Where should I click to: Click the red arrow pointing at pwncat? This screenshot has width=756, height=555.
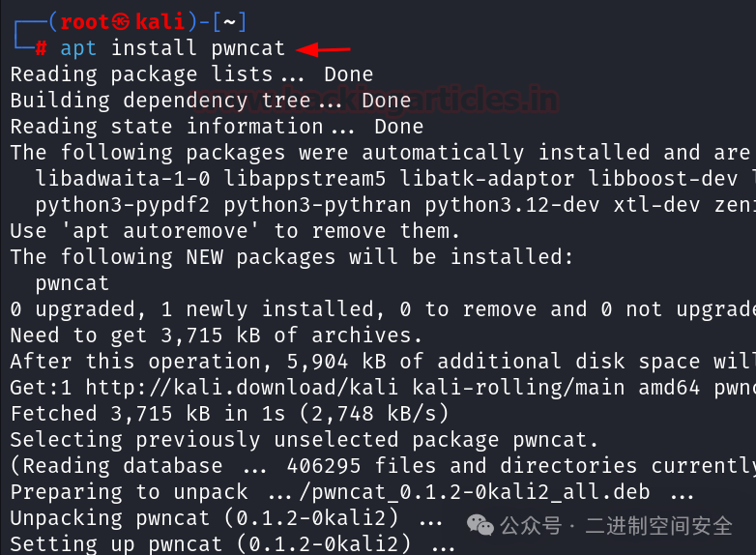pos(323,49)
